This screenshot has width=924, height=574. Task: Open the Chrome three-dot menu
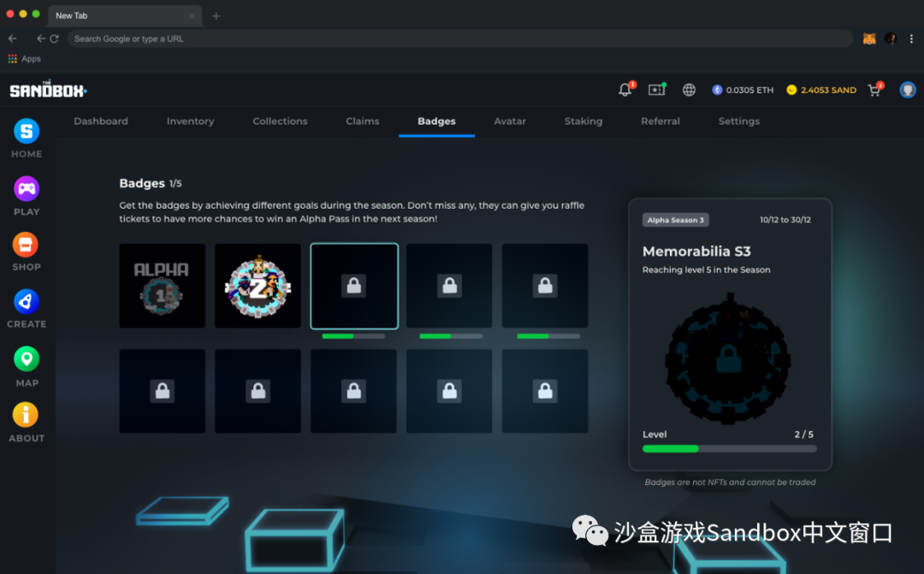(911, 38)
